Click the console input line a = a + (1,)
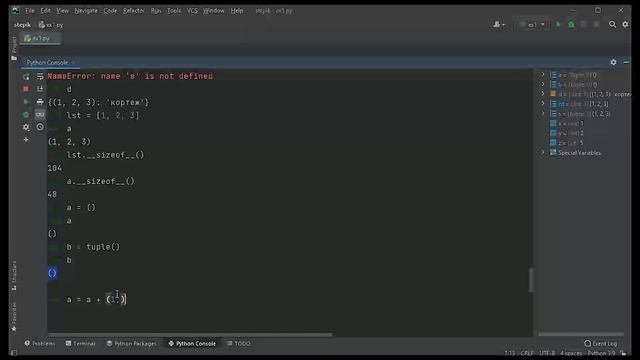The image size is (640, 360). (96, 300)
